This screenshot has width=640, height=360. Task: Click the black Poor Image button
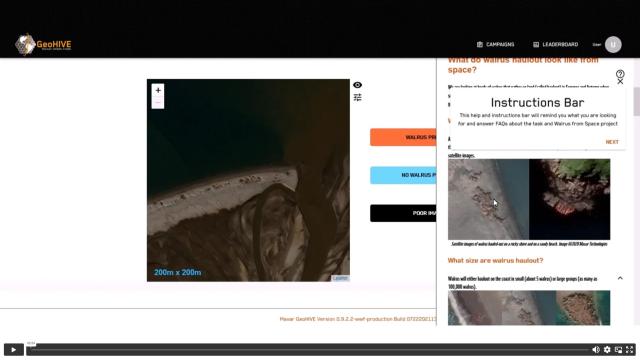tap(403, 213)
